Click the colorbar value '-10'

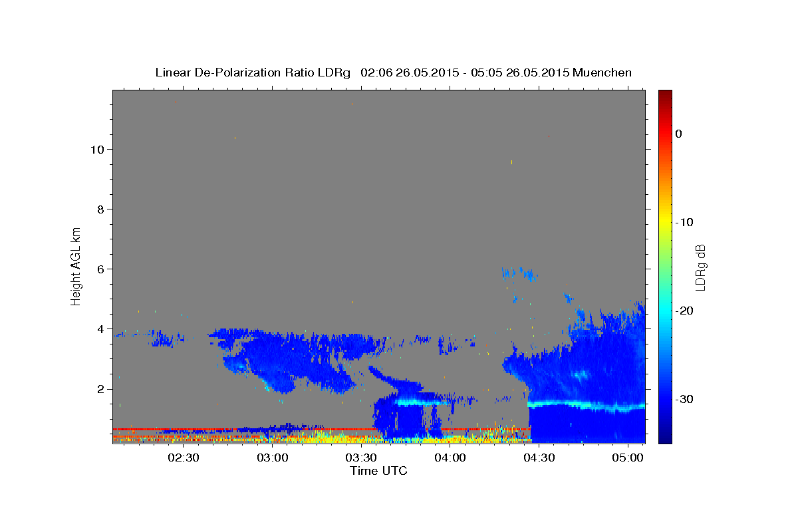pyautogui.click(x=685, y=222)
